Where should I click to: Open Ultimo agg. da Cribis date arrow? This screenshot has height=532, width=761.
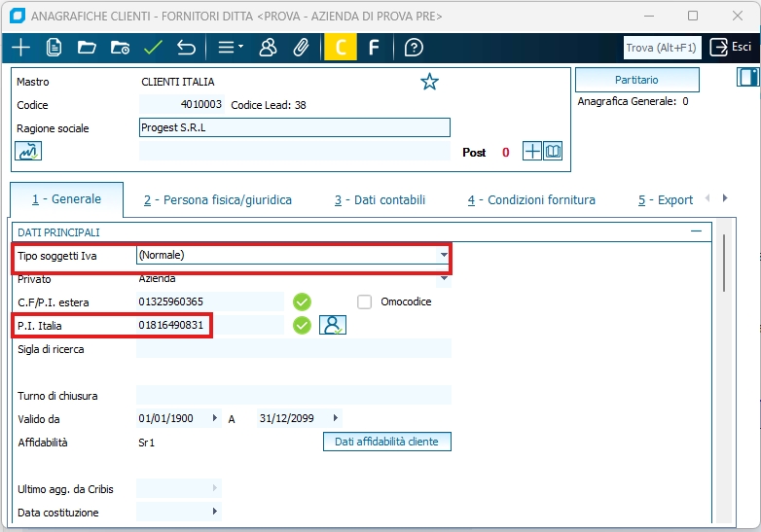pos(215,488)
